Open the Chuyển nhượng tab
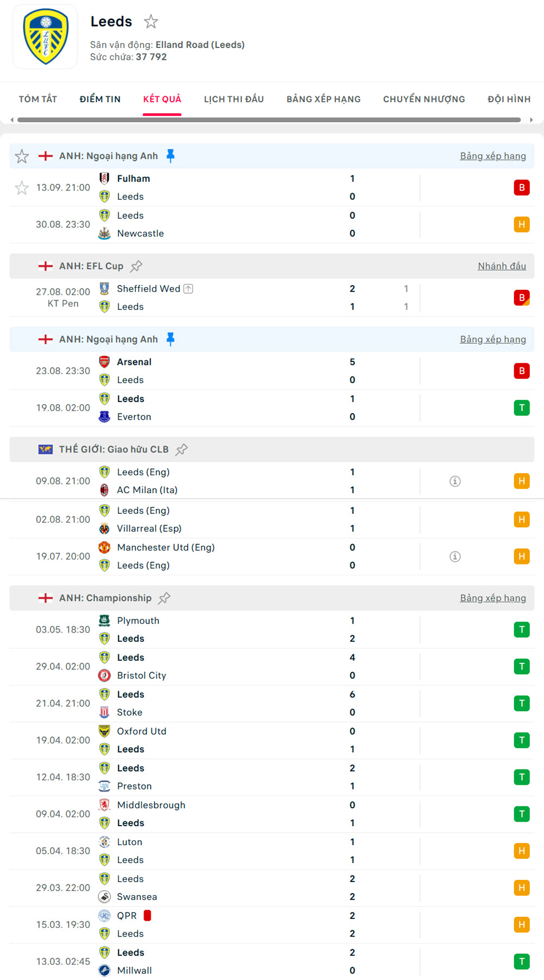The height and width of the screenshot is (980, 544). [424, 99]
